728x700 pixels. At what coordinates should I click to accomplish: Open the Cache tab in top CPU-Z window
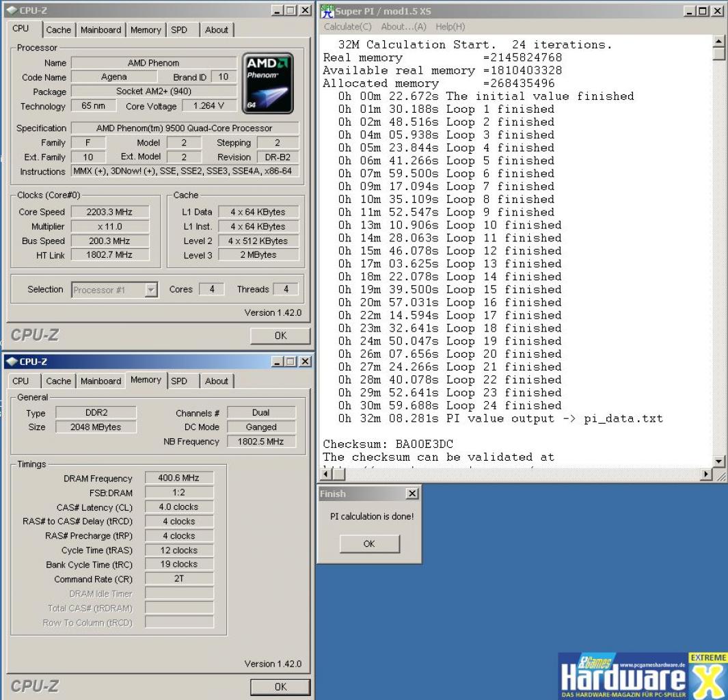coord(59,29)
